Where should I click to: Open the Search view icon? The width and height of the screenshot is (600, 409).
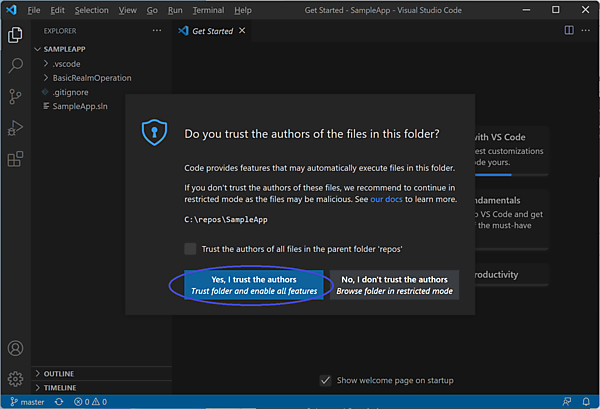[x=15, y=66]
